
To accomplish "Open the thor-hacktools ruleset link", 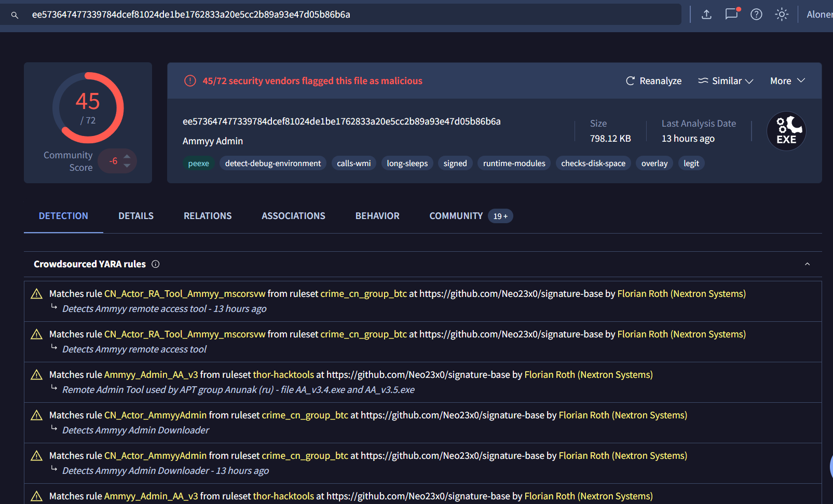I will (283, 375).
